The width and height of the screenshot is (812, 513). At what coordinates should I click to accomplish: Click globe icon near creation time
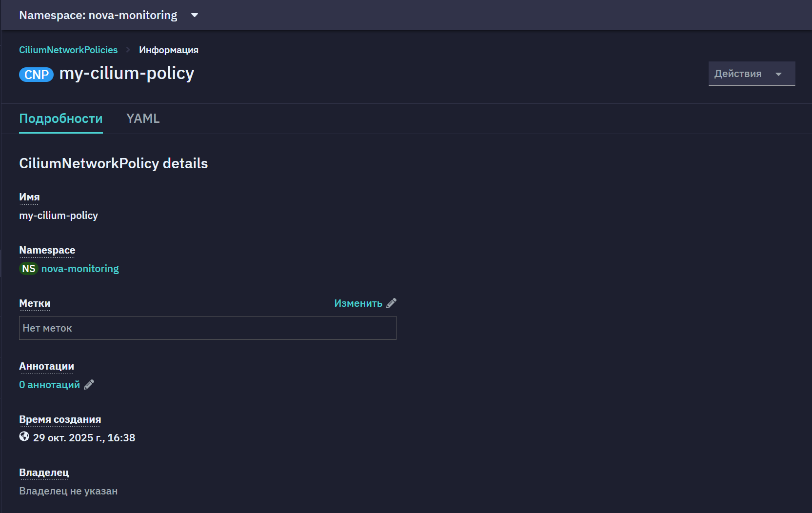tap(24, 436)
